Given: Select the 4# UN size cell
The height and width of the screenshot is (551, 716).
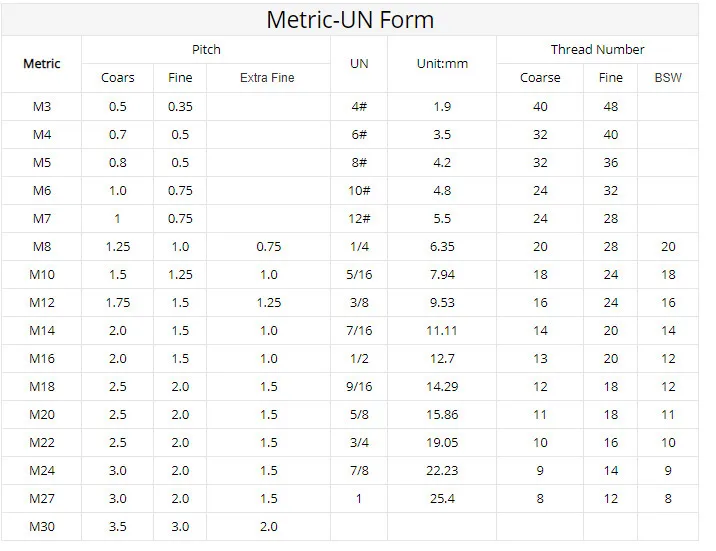Looking at the screenshot, I should click(359, 107).
